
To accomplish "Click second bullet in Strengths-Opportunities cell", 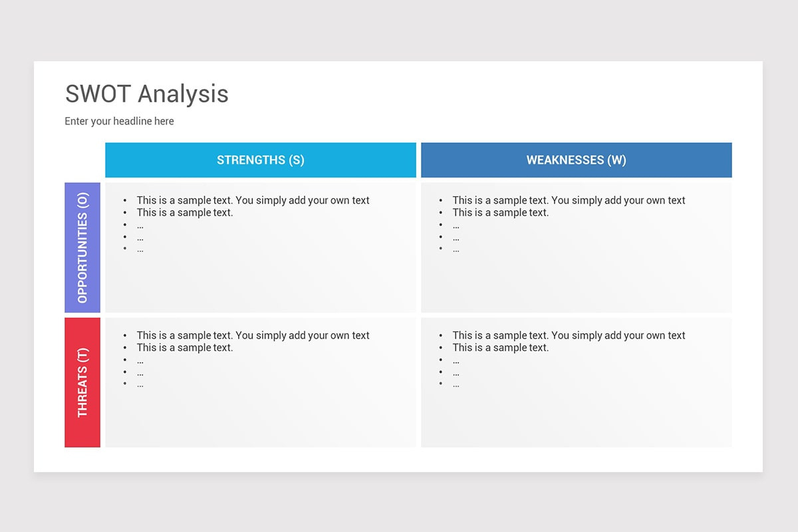I will 185,213.
